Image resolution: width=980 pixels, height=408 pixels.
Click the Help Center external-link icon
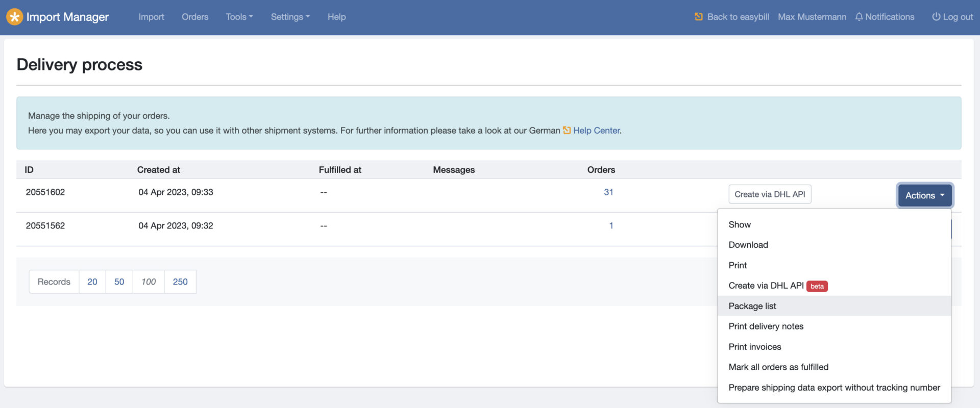567,131
